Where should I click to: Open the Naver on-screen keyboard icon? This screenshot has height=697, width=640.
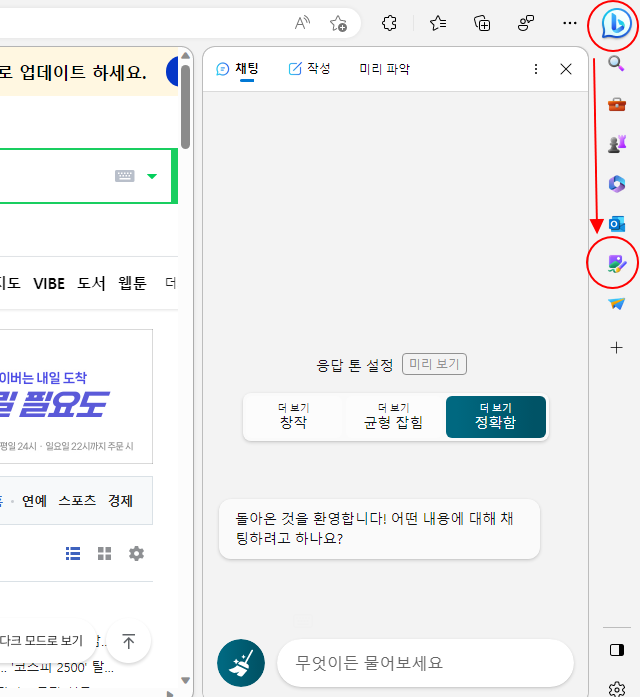[124, 176]
